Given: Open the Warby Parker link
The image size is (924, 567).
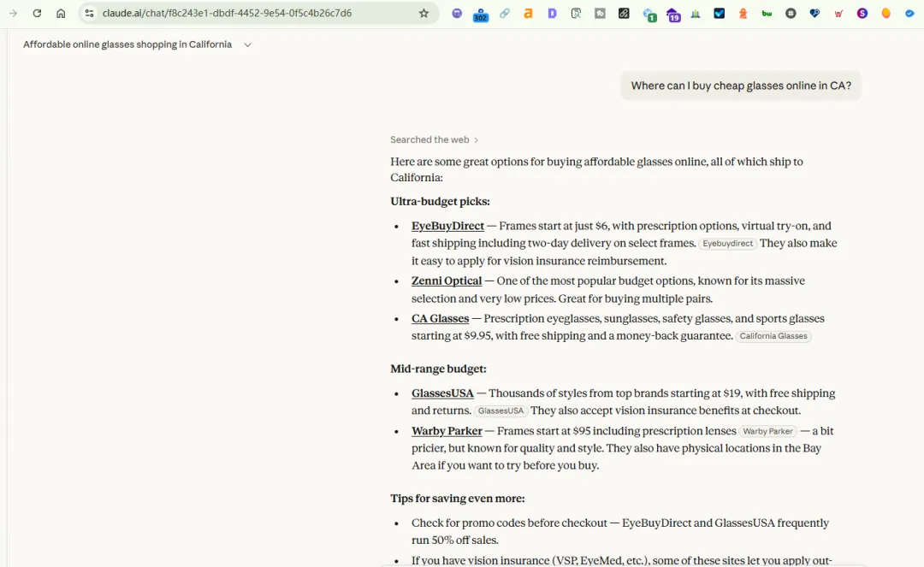Looking at the screenshot, I should [x=447, y=431].
